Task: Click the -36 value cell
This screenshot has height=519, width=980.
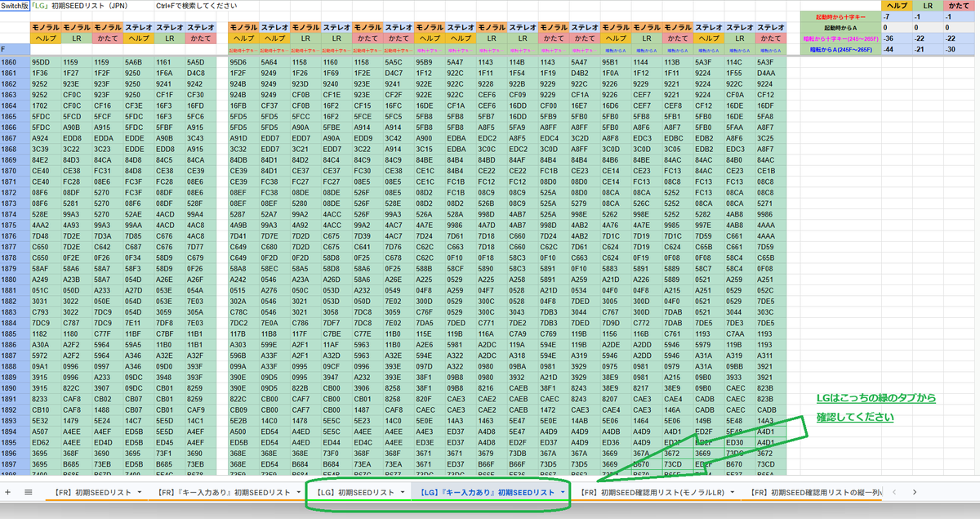Action: pos(897,38)
